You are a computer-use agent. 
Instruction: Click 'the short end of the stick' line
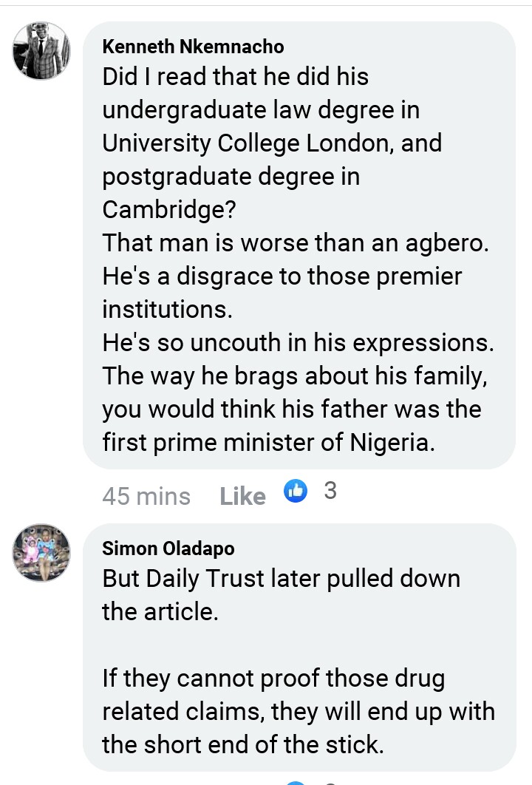click(243, 744)
